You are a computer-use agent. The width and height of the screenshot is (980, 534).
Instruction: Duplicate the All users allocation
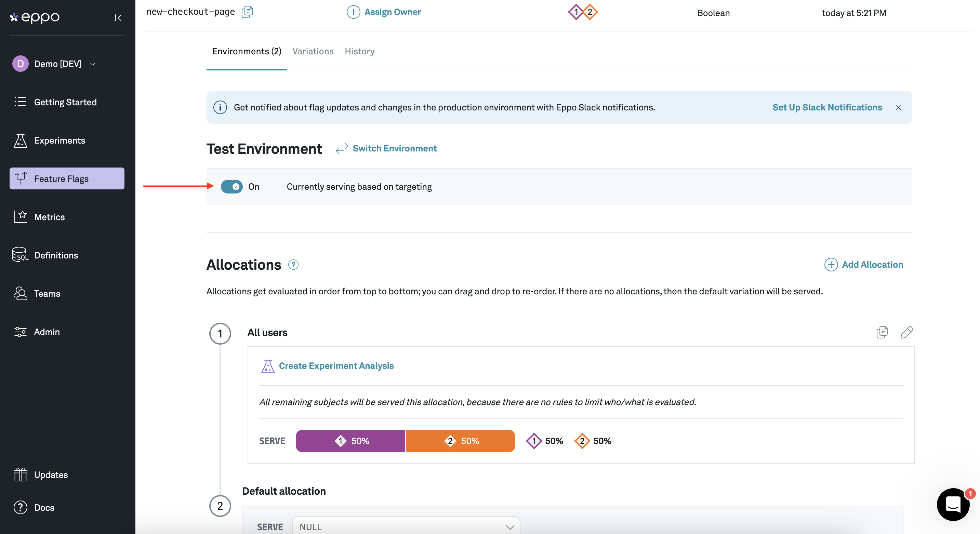[x=882, y=332]
